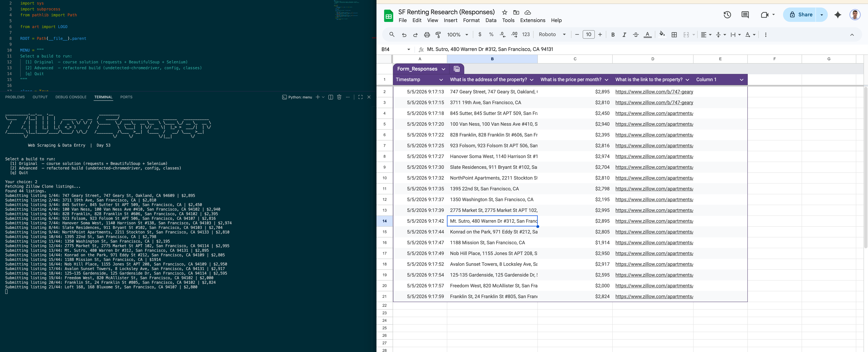Viewport: 868px width, 352px height.
Task: Decrease the font size
Action: pyautogui.click(x=577, y=35)
